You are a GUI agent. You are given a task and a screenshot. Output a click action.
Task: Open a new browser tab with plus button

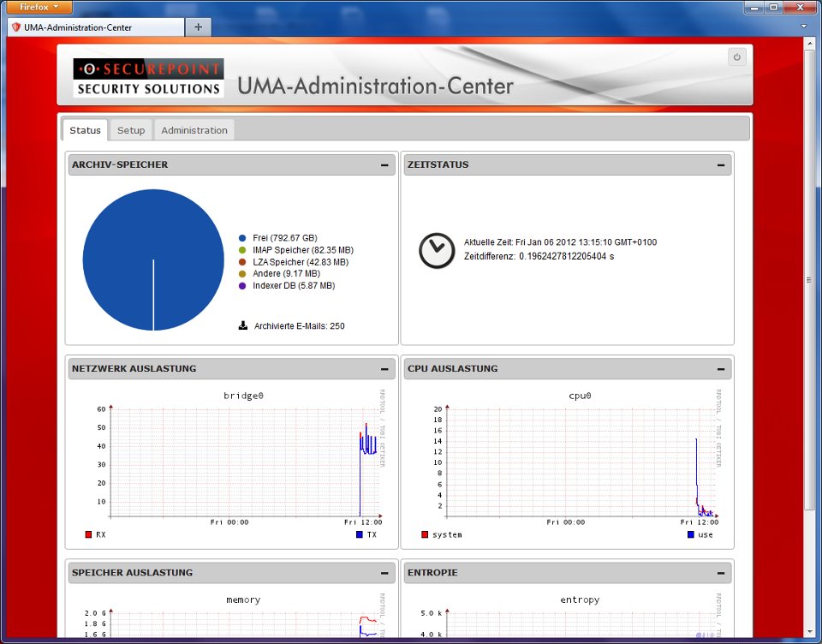(198, 27)
